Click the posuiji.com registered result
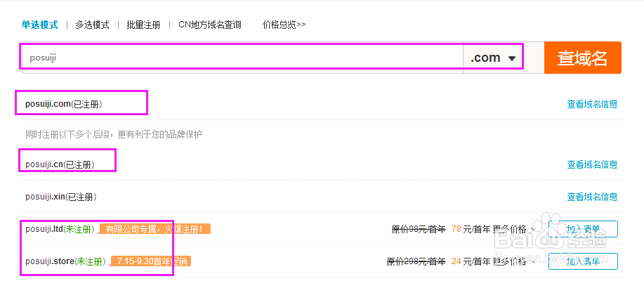644x281 pixels. [x=64, y=104]
